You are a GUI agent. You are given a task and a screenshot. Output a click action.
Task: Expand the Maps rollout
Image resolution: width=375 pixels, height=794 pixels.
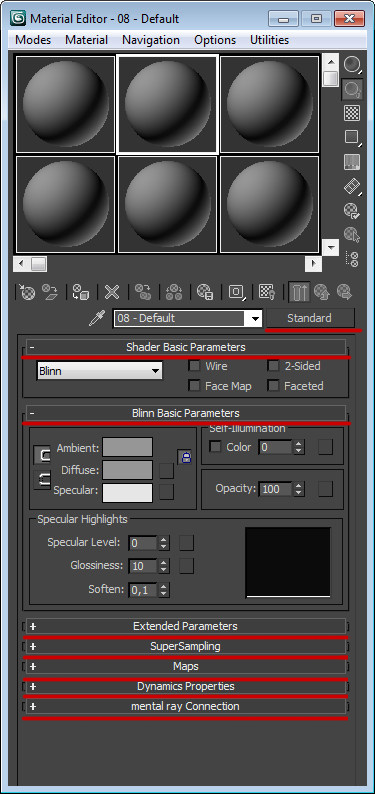pos(185,666)
